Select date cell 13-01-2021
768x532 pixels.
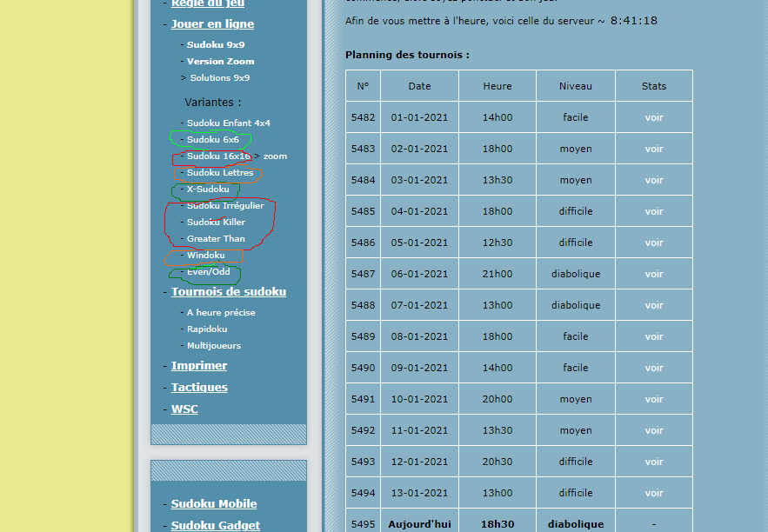coord(419,494)
